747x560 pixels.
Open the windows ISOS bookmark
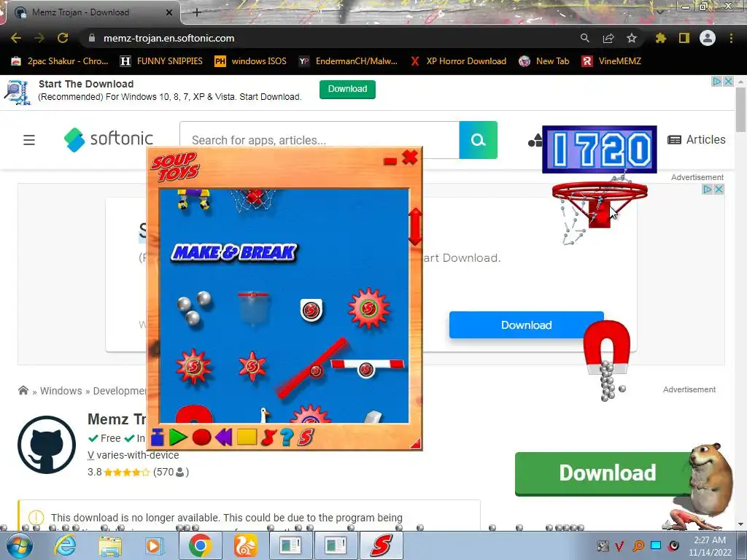pyautogui.click(x=251, y=61)
